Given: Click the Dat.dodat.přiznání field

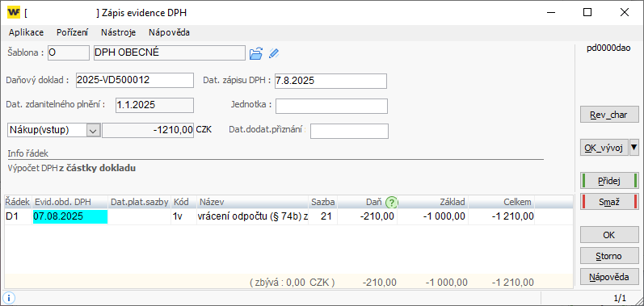Looking at the screenshot, I should click(349, 132).
